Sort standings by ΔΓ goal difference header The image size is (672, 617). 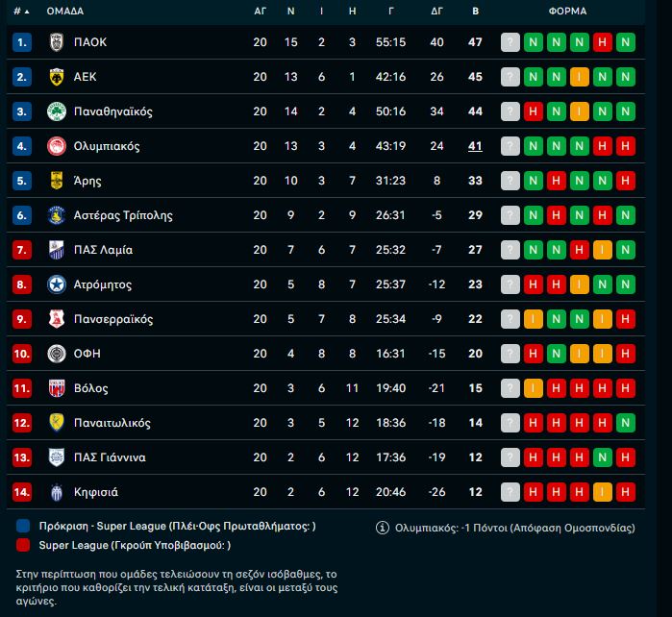tap(436, 12)
